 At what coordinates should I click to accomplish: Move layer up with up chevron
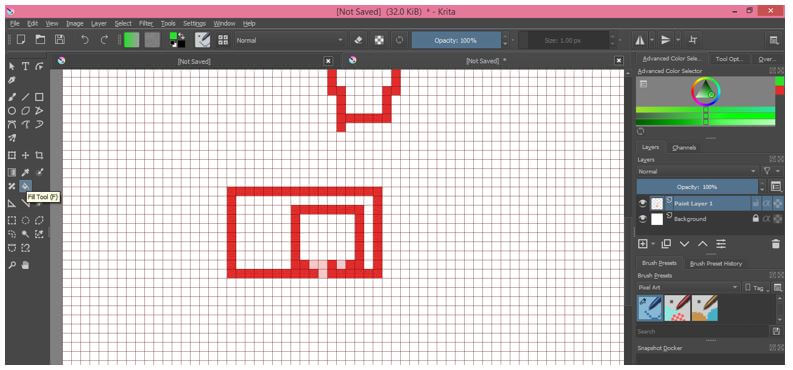pyautogui.click(x=702, y=244)
